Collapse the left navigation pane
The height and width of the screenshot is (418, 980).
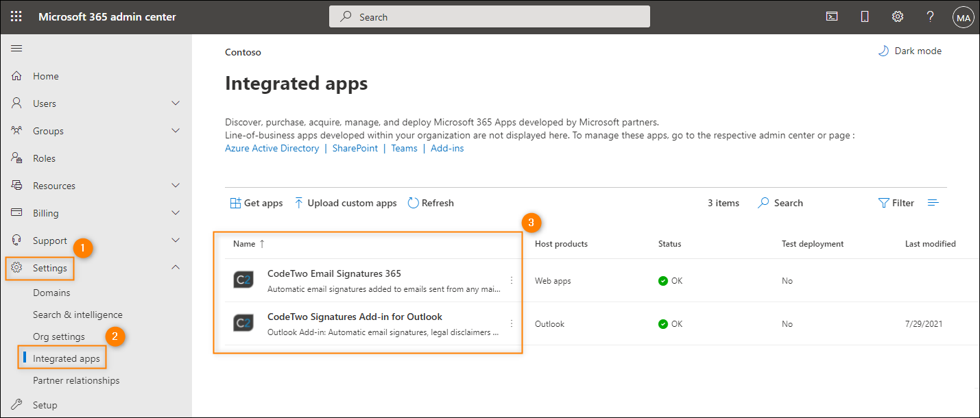16,48
